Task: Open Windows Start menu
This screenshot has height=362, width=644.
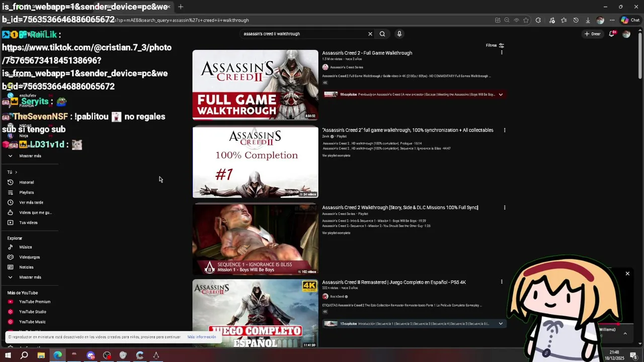Action: 8,355
